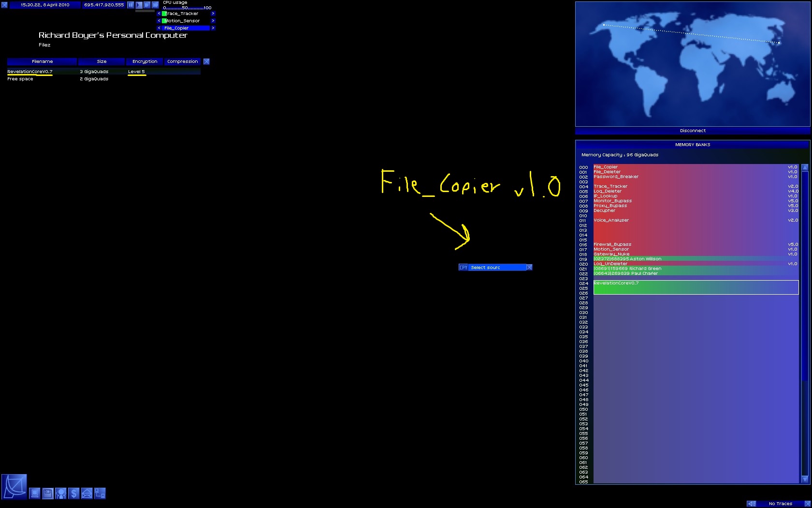Click the memory banks scrollbar track
Viewport: 812px width, 508px height.
point(805,323)
